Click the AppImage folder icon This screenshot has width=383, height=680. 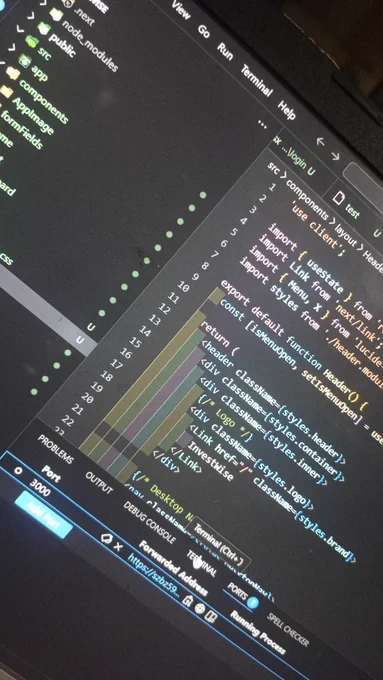(6, 92)
